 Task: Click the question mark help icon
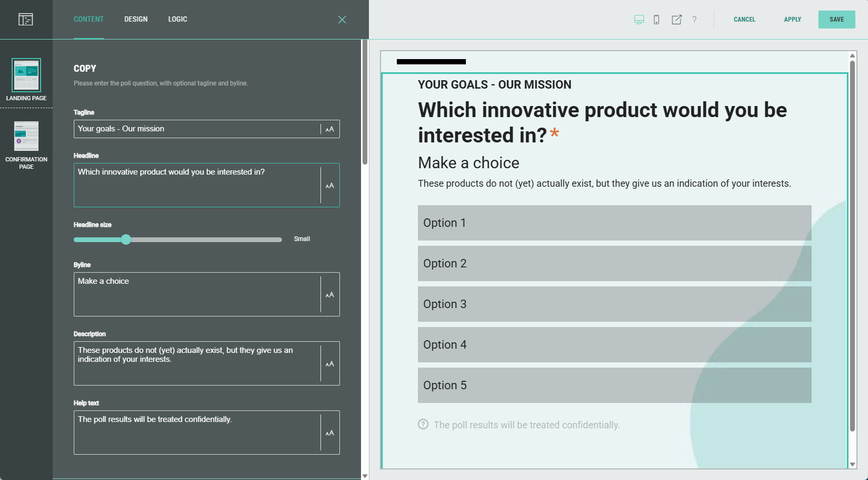point(694,20)
